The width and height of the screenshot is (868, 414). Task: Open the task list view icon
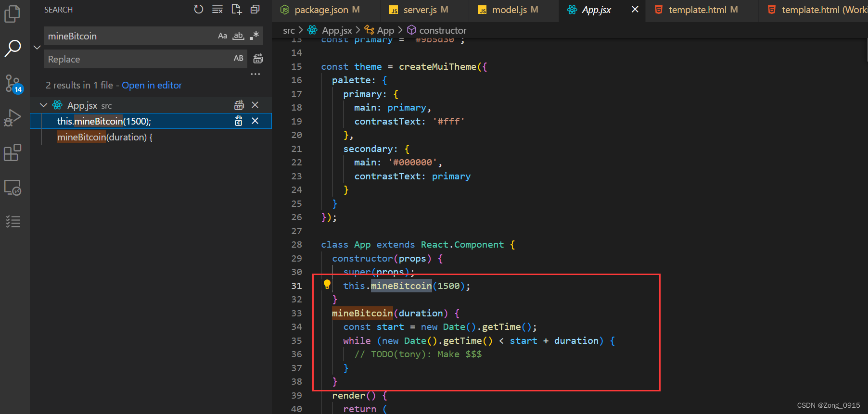point(13,221)
